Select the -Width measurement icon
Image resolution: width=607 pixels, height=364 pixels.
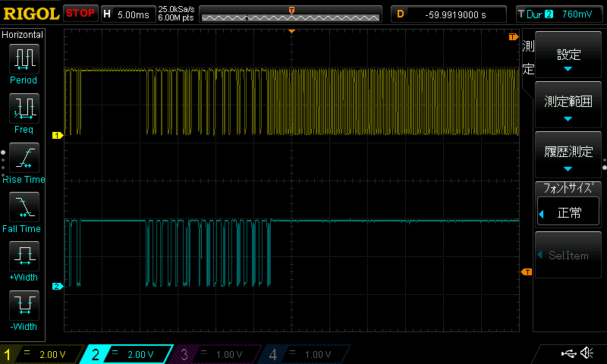pyautogui.click(x=24, y=305)
